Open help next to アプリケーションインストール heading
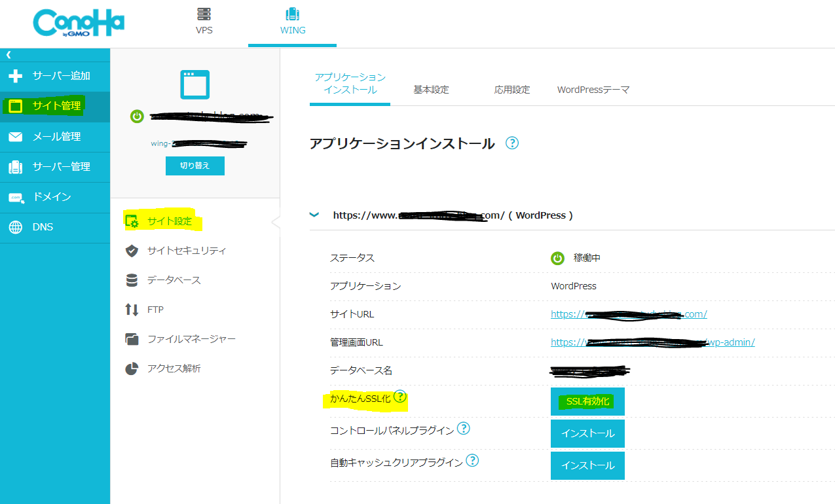 point(512,143)
